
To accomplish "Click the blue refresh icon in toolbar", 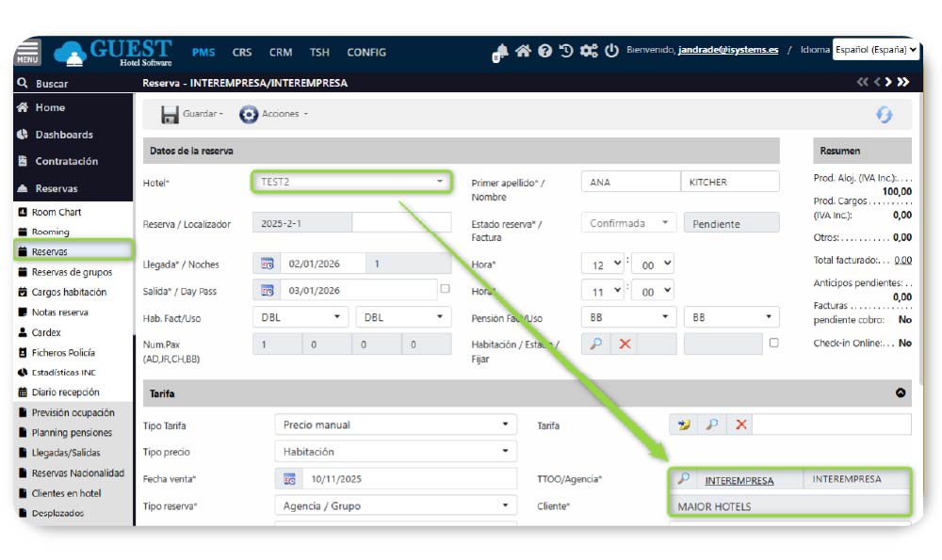I will point(884,114).
